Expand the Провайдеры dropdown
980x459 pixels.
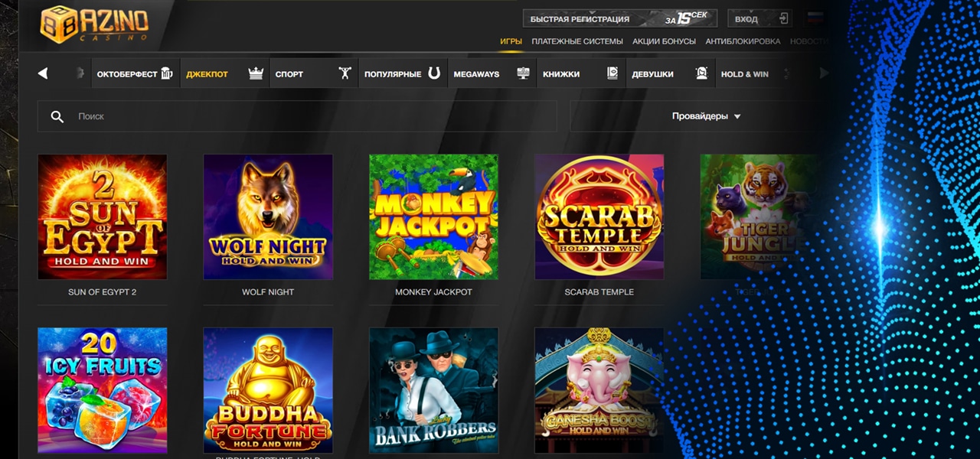(706, 116)
